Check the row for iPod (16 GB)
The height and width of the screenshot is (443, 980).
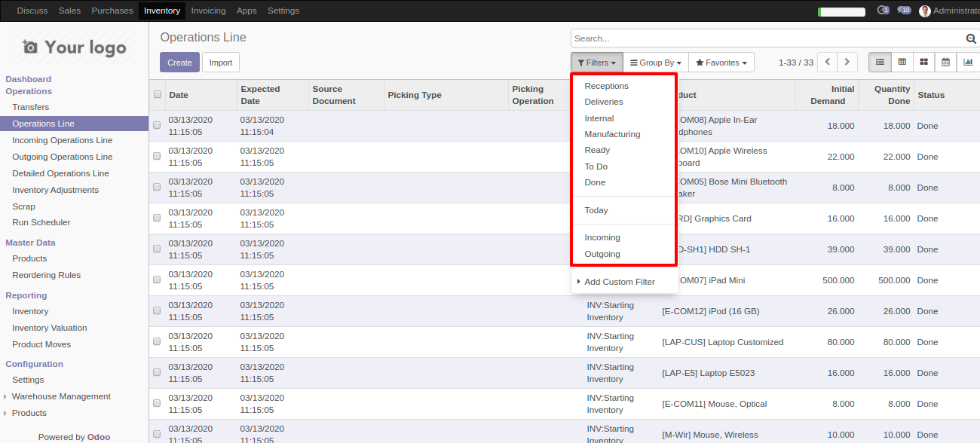tap(157, 311)
